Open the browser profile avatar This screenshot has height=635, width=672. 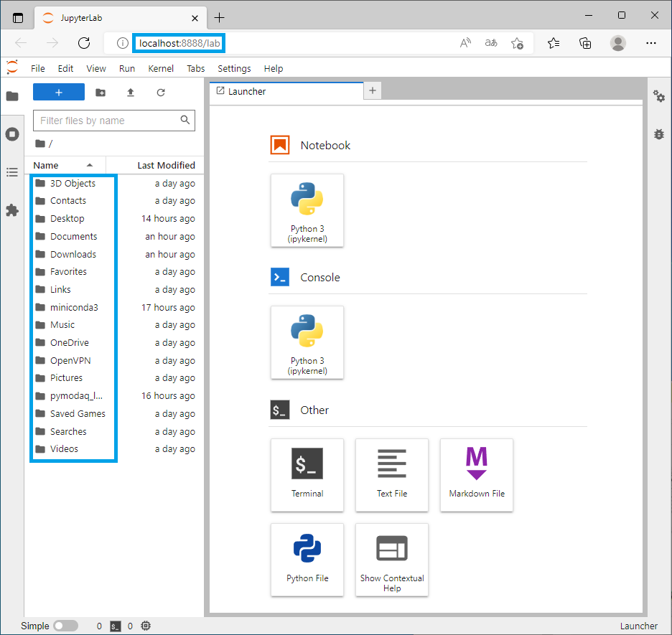point(617,43)
